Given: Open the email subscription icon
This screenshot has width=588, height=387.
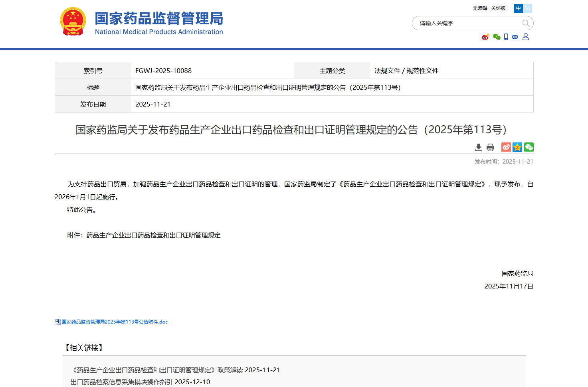Looking at the screenshot, I should coord(515,37).
